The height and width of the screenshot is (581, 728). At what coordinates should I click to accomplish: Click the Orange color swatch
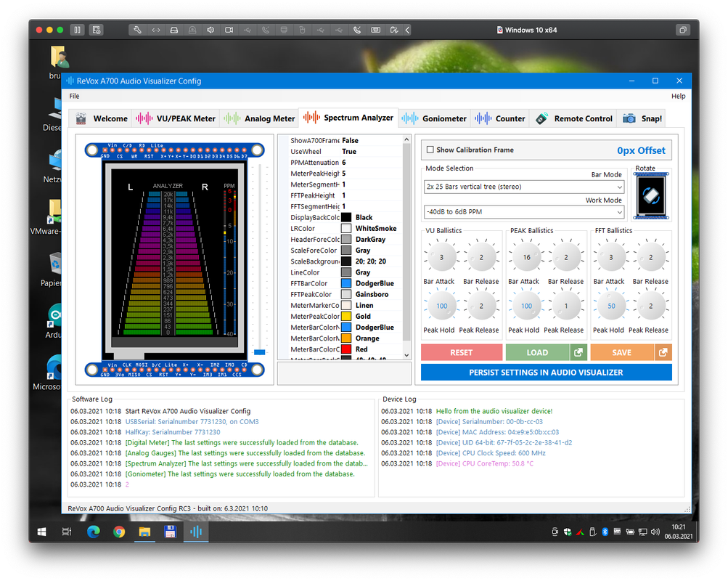point(346,338)
